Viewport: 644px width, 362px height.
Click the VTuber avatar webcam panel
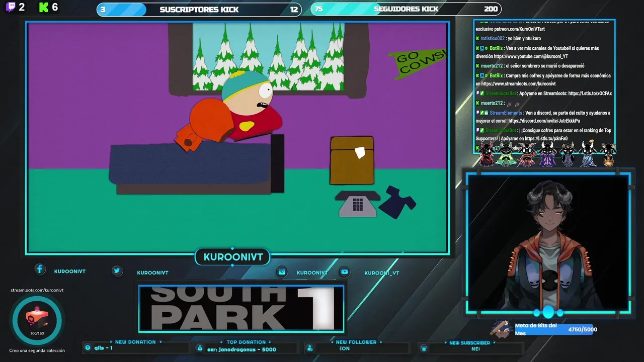548,243
